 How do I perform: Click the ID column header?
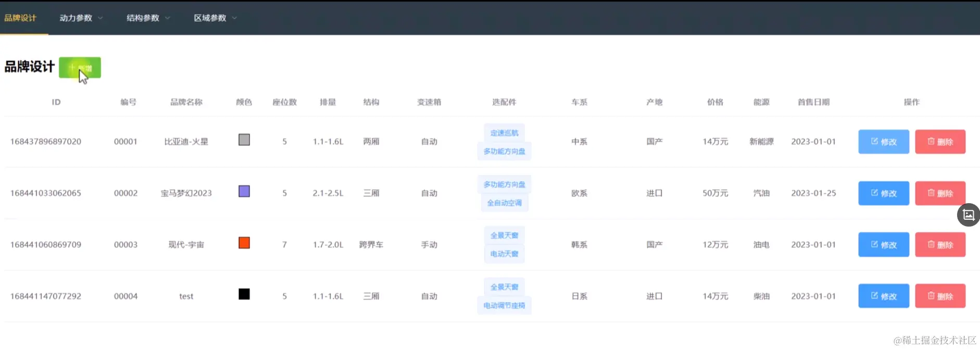56,102
